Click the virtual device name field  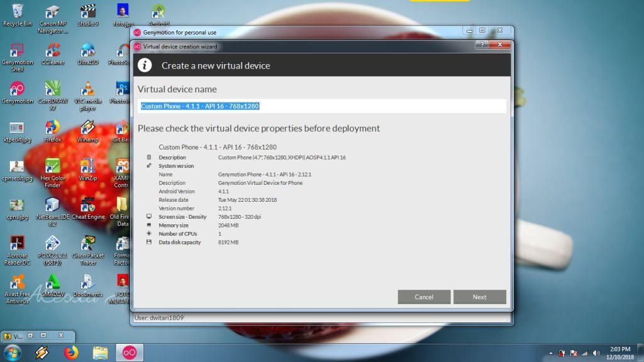pyautogui.click(x=321, y=106)
